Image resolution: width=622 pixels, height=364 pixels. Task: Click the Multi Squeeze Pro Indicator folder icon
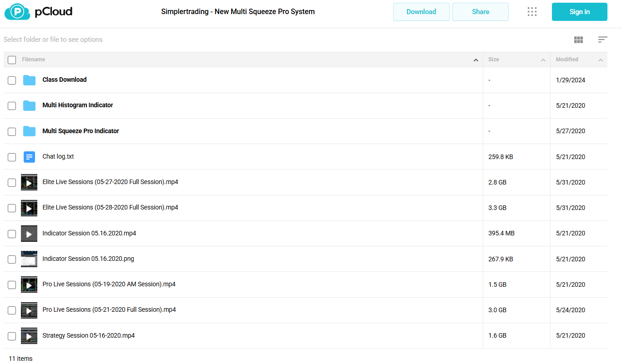(x=29, y=131)
